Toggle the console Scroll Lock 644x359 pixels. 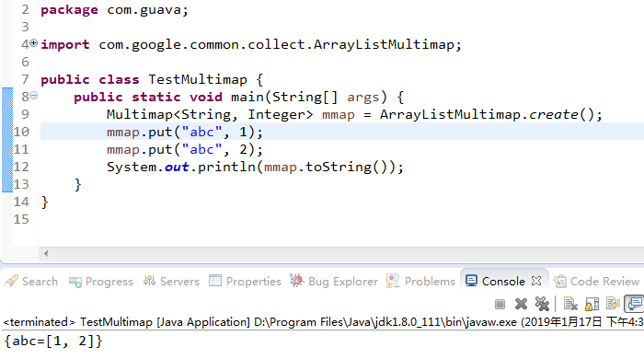click(592, 304)
